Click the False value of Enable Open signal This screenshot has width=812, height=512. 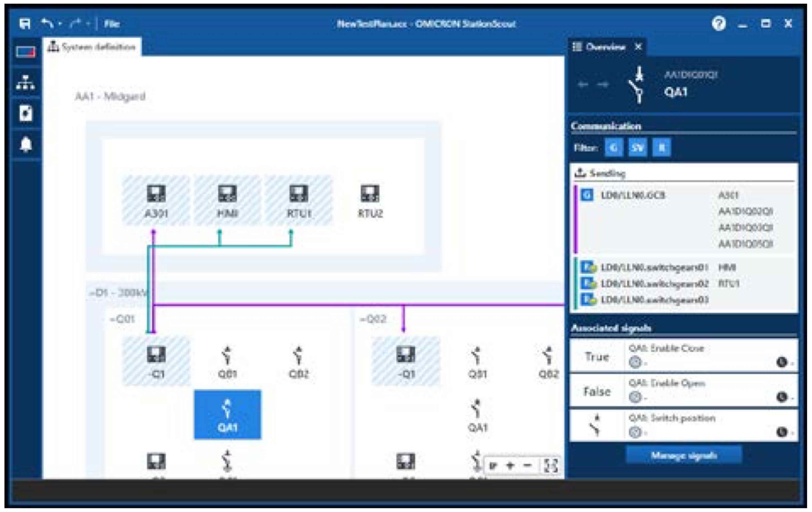click(597, 391)
